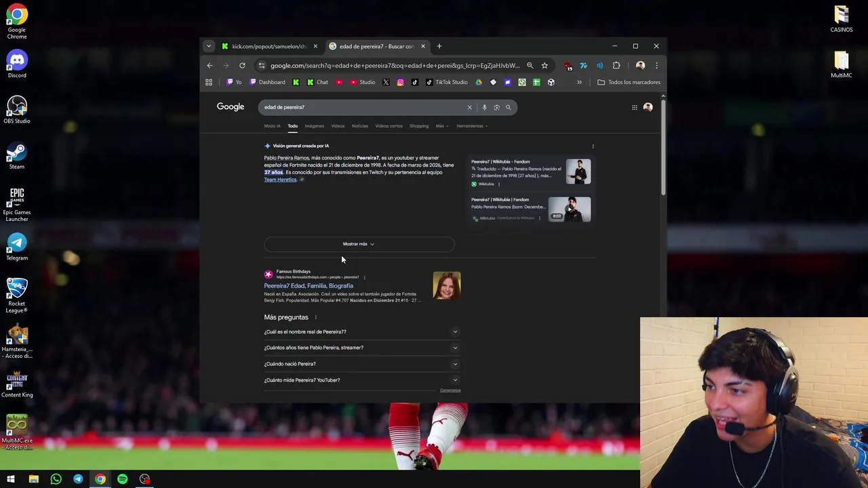Open Content King desktop icon
The image size is (868, 488).
pos(17,383)
